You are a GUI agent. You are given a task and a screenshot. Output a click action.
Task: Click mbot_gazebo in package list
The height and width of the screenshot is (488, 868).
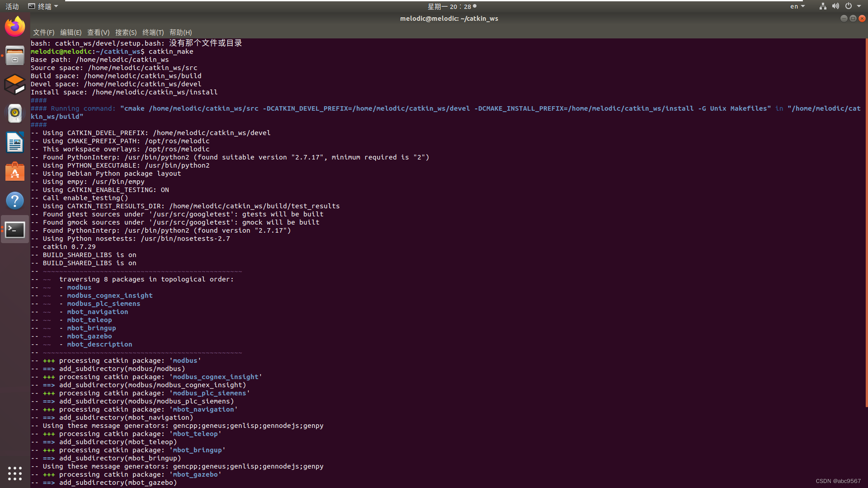pyautogui.click(x=90, y=336)
